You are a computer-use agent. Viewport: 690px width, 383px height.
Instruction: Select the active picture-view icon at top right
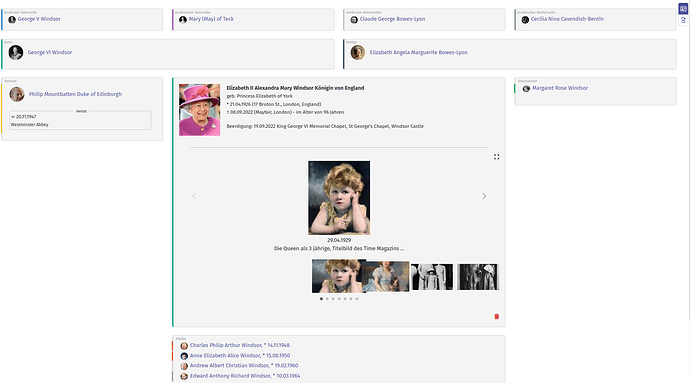[683, 9]
